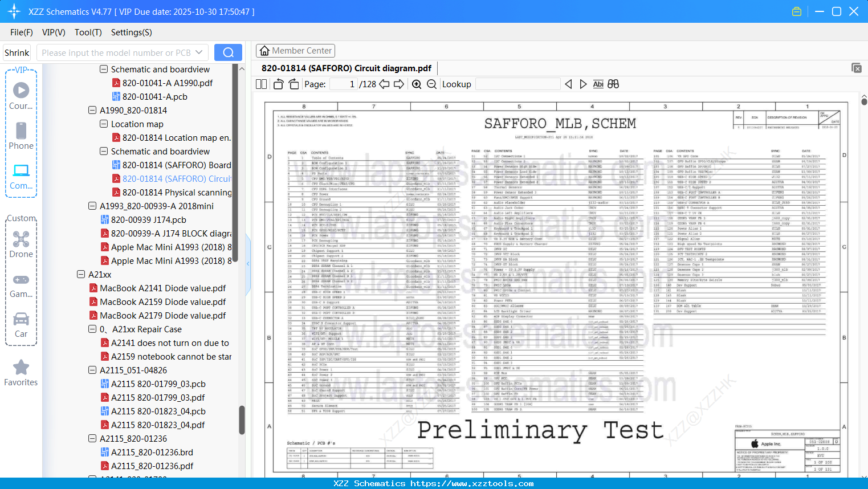Open the Car category

tap(21, 325)
